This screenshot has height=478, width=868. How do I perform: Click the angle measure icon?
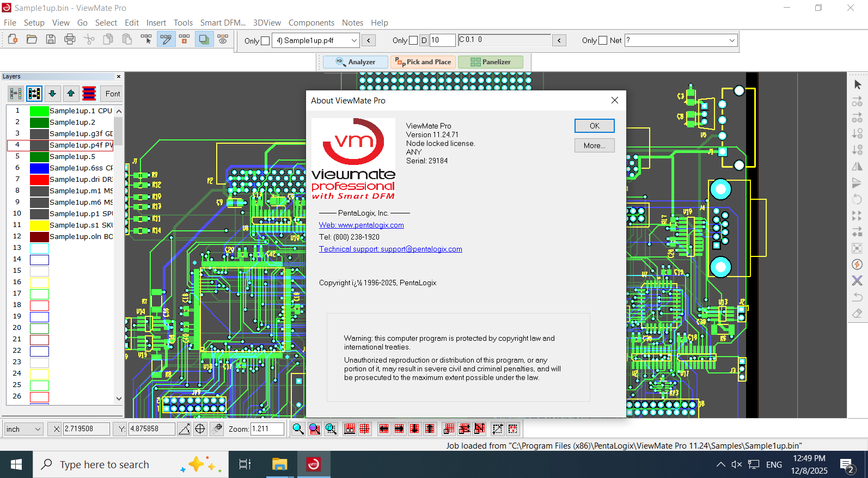(x=184, y=429)
